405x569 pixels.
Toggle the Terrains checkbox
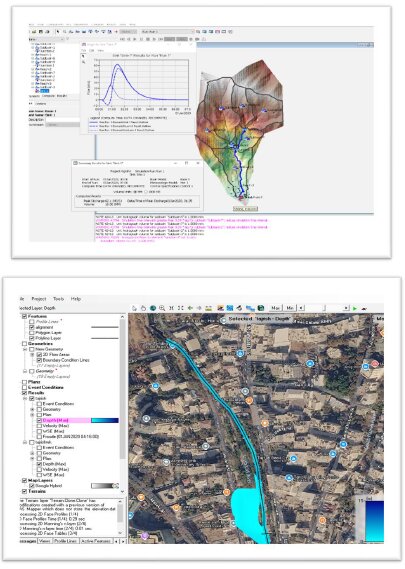(x=25, y=491)
